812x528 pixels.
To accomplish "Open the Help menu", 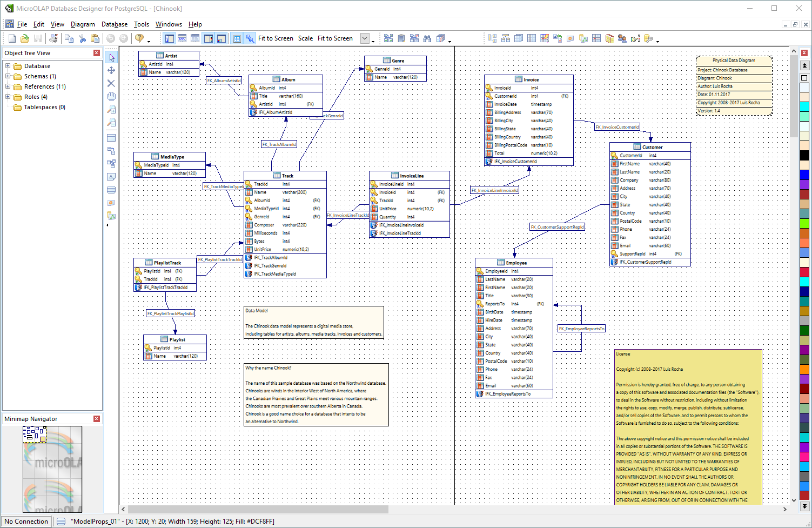I will click(x=195, y=24).
